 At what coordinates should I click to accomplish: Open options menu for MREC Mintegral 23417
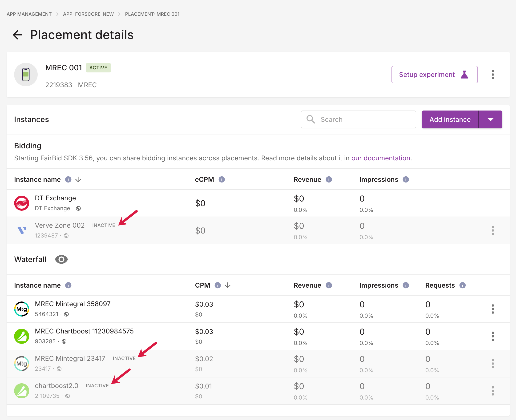pyautogui.click(x=492, y=364)
